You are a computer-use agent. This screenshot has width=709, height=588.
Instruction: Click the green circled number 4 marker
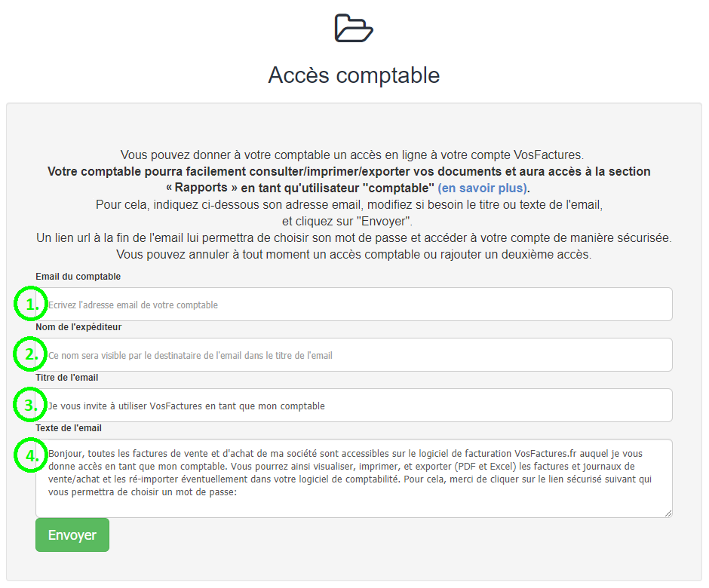[x=30, y=455]
